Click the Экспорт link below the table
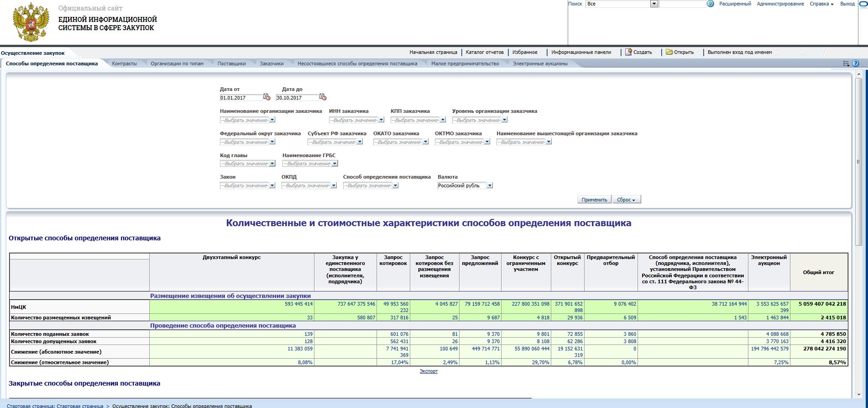Viewport: 868px width, 408px height. (x=429, y=371)
